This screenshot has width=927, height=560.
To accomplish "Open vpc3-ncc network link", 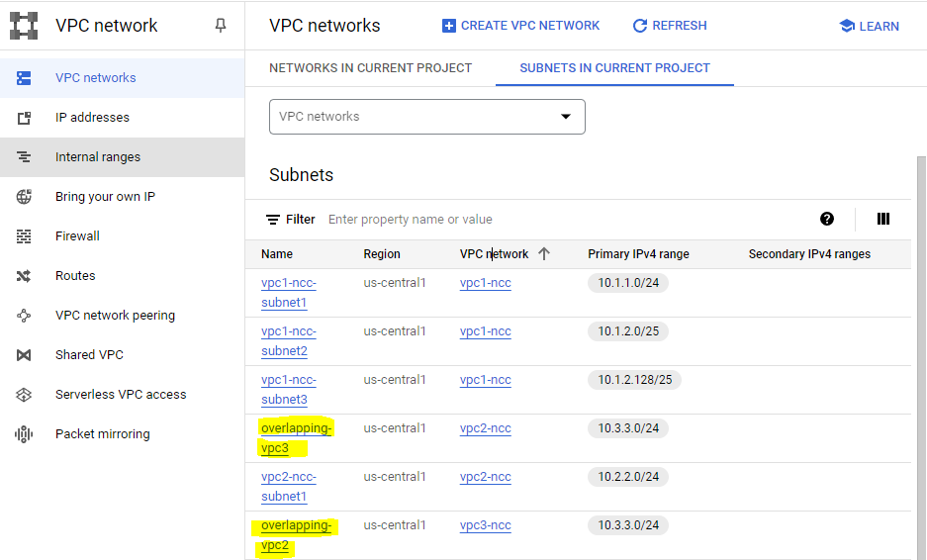I will (x=486, y=525).
